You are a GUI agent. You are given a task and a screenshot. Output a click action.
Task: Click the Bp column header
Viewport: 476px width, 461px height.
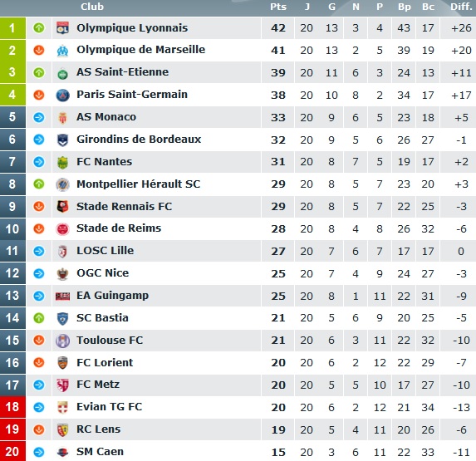click(404, 7)
